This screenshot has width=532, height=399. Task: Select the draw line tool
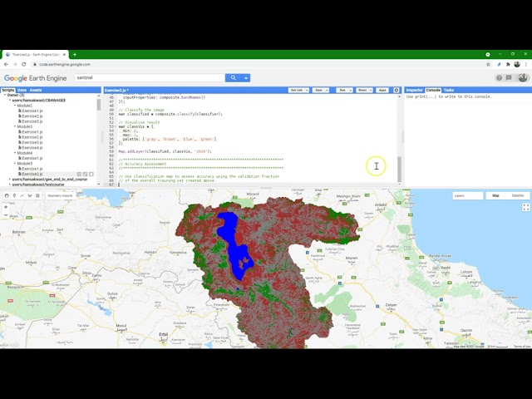click(x=22, y=196)
